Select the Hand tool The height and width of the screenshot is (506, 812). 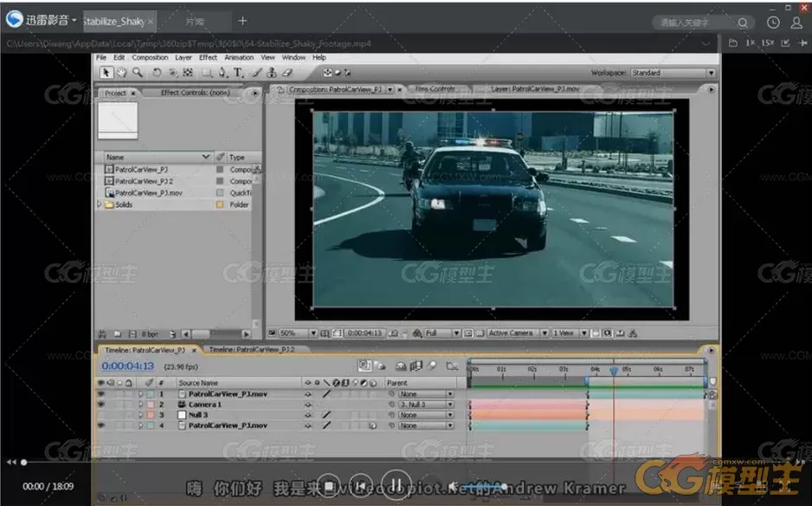[122, 73]
